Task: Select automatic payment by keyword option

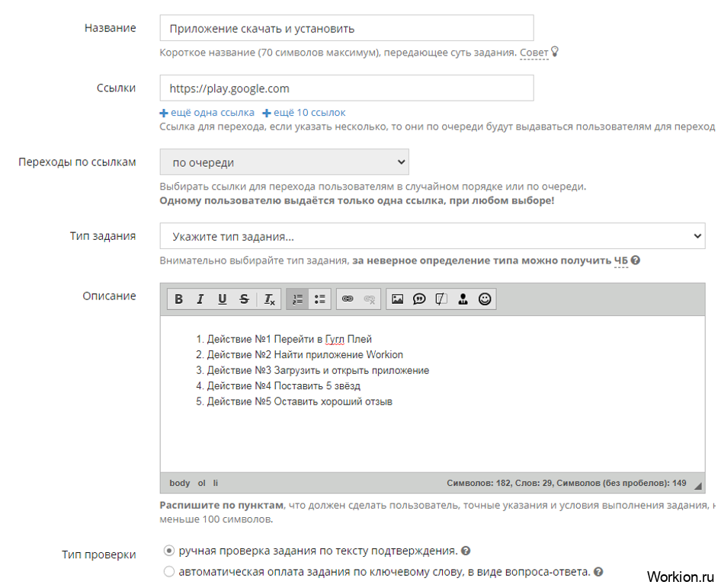Action: (x=169, y=571)
